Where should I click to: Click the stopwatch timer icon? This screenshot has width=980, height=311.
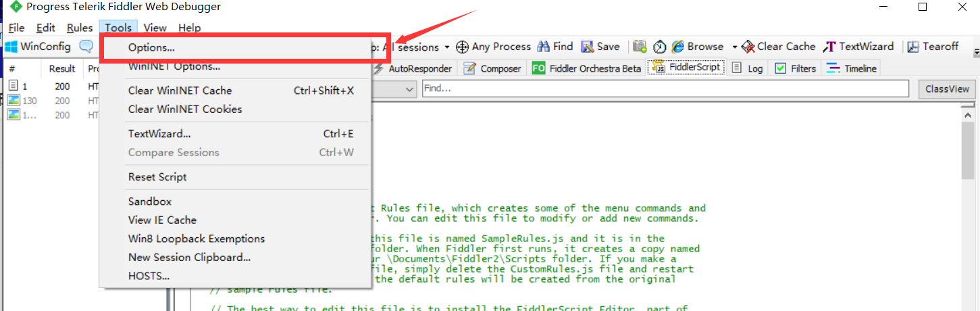pos(660,47)
